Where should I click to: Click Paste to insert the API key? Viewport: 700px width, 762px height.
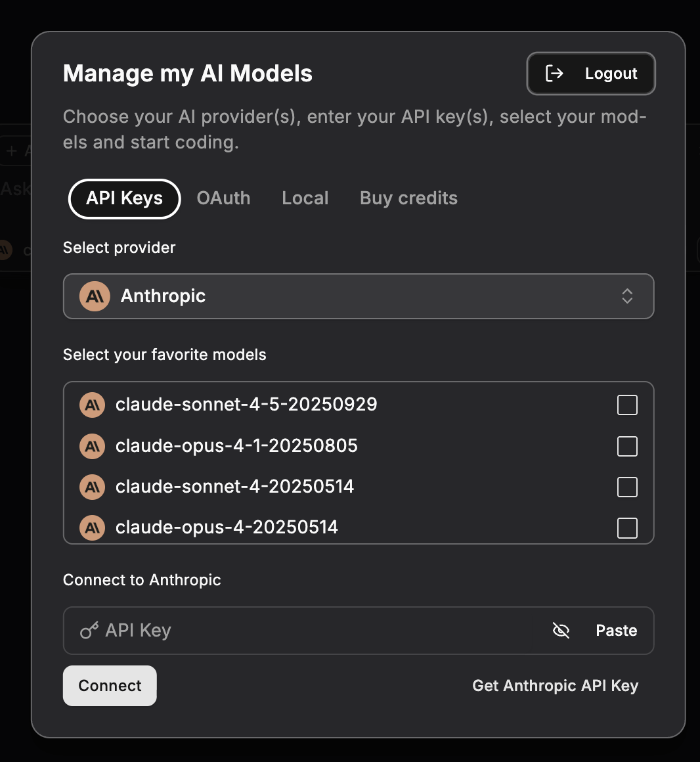[616, 630]
